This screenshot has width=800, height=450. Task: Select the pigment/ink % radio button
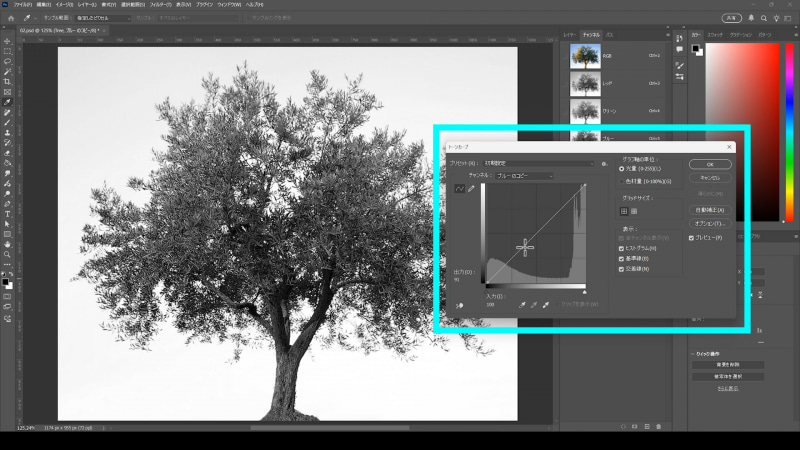coord(621,182)
